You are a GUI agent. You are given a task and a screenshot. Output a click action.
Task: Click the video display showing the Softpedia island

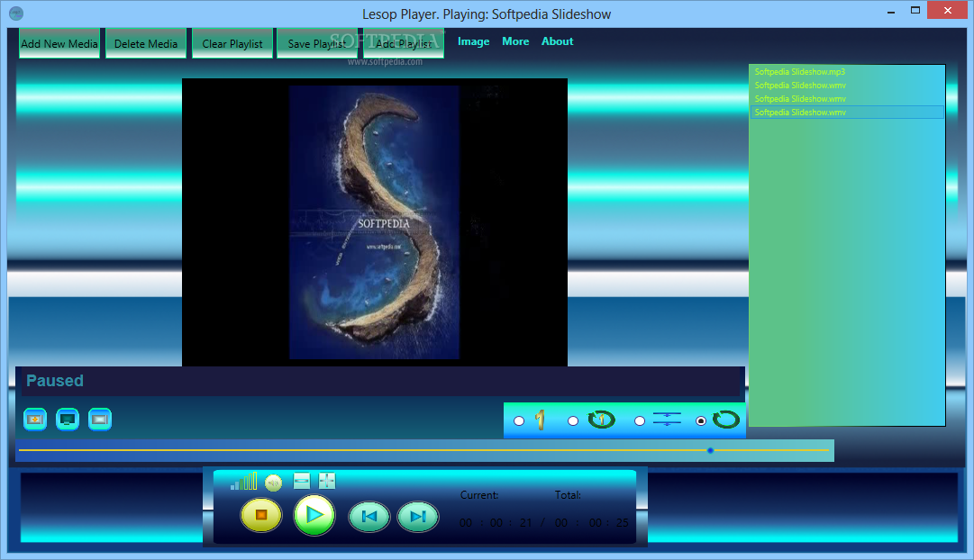pos(375,221)
